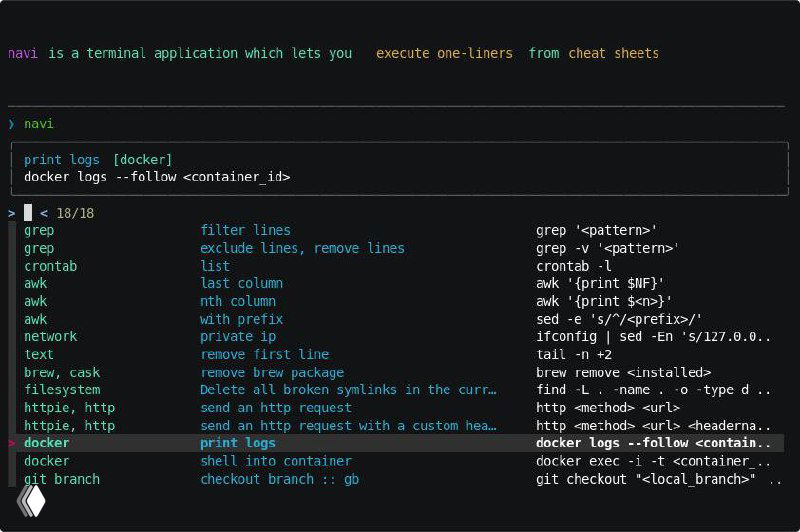
Task: Pick the git branch checkout entry
Action: (279, 479)
